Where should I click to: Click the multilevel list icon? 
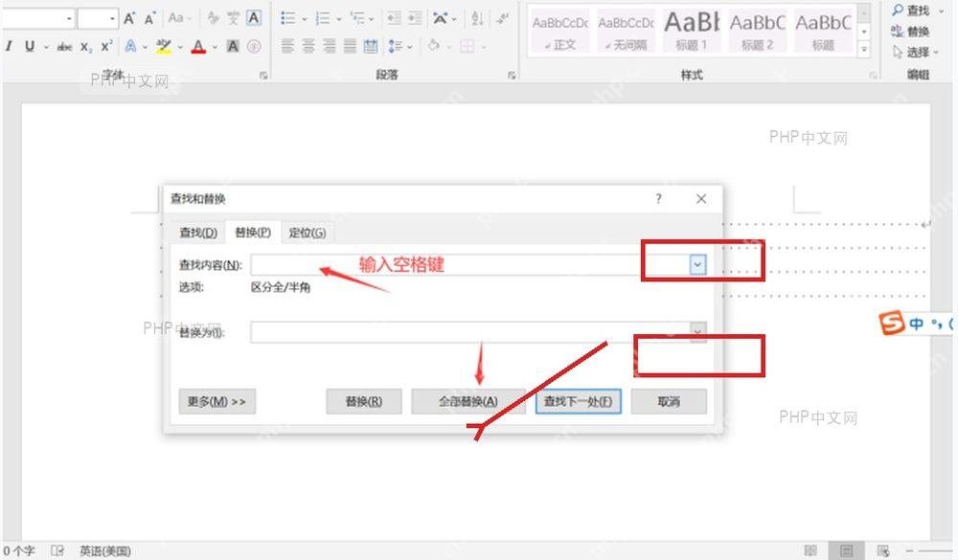pos(357,18)
